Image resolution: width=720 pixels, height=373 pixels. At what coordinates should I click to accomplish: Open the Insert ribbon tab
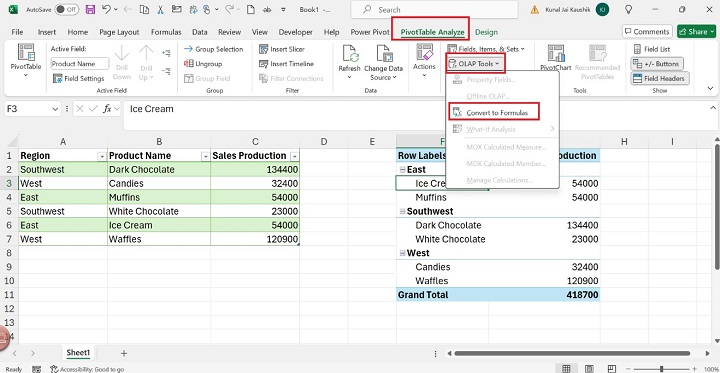[x=47, y=32]
